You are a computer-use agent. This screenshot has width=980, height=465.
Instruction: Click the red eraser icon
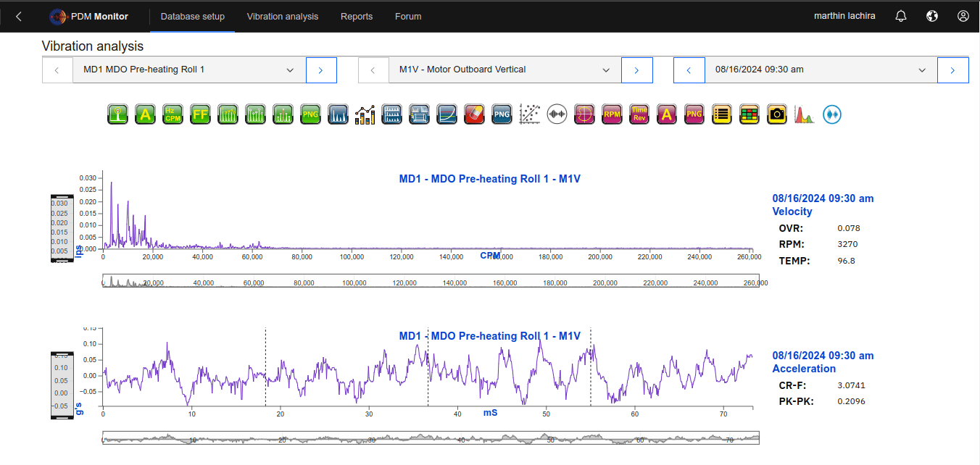click(474, 114)
